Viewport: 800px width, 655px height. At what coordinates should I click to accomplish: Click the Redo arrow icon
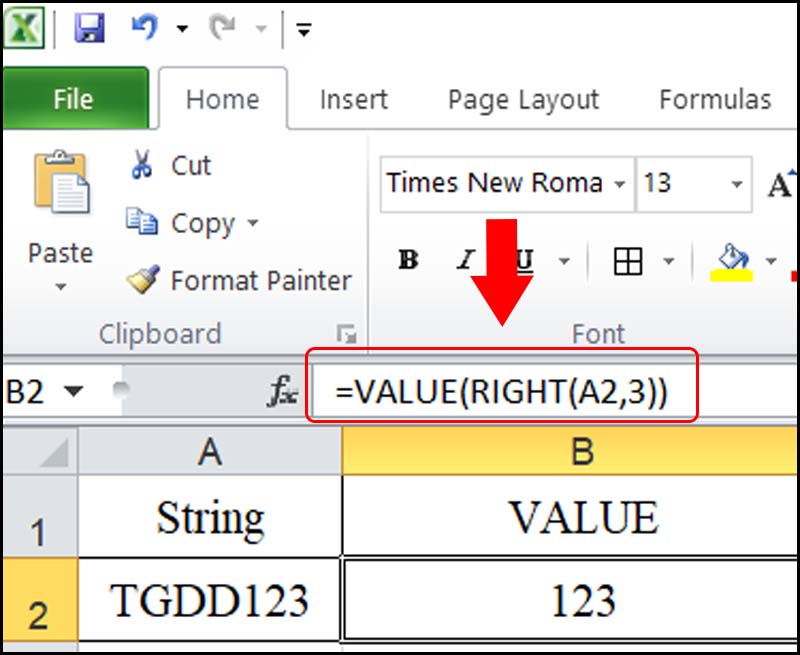pyautogui.click(x=224, y=27)
